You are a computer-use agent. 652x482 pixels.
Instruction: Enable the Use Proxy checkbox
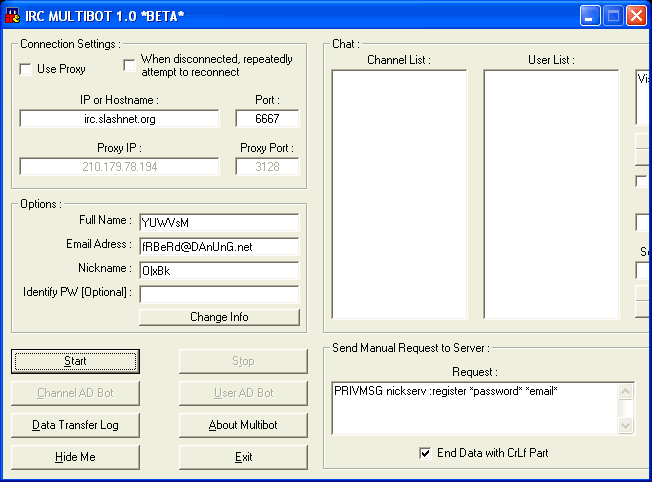(x=26, y=69)
